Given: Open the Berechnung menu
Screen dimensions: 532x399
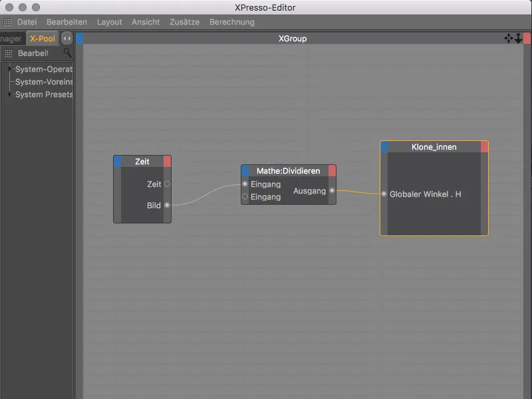Looking at the screenshot, I should [x=232, y=22].
